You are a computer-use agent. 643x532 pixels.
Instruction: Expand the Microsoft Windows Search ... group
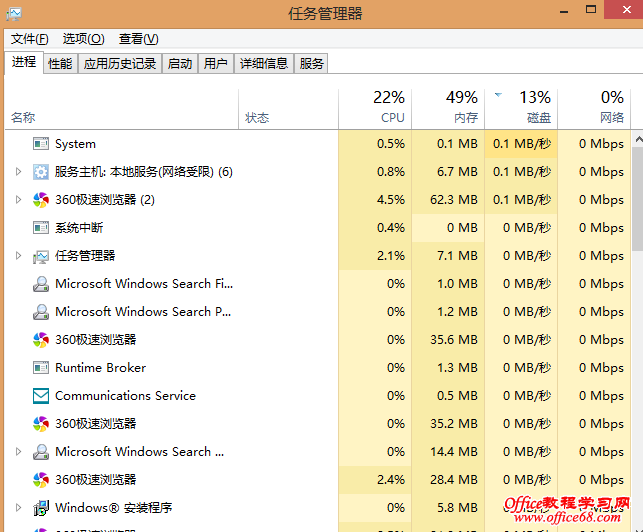[18, 452]
